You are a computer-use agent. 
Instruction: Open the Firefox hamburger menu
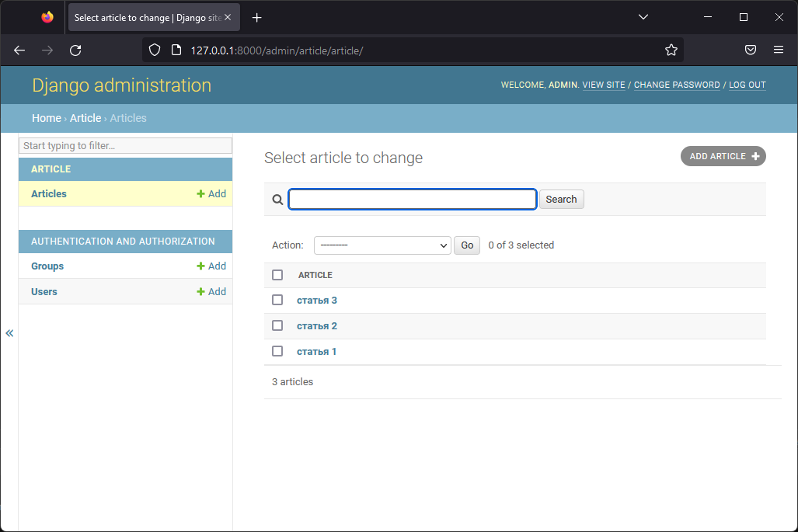(x=779, y=50)
